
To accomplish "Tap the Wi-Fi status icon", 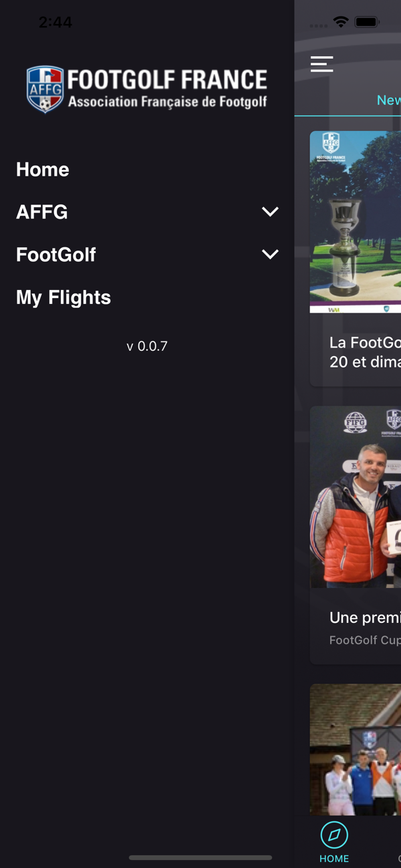I will tap(341, 22).
